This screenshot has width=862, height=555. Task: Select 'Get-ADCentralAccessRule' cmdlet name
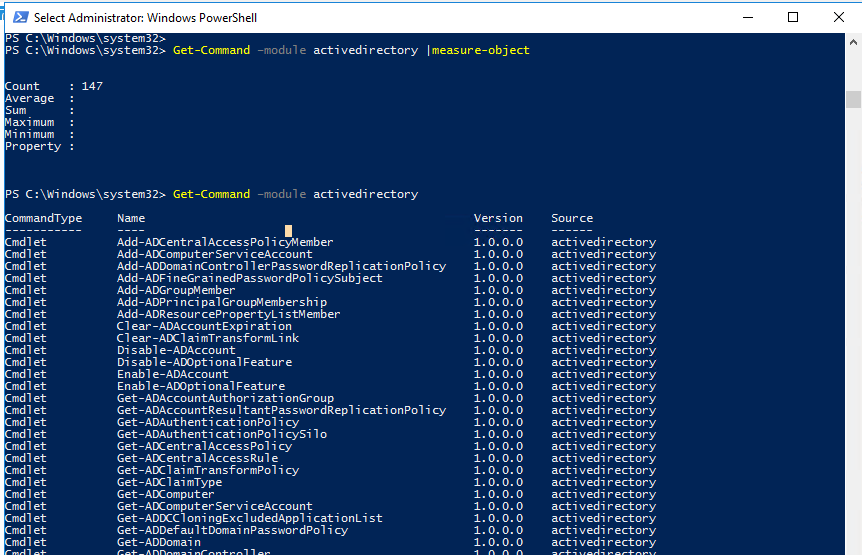197,458
